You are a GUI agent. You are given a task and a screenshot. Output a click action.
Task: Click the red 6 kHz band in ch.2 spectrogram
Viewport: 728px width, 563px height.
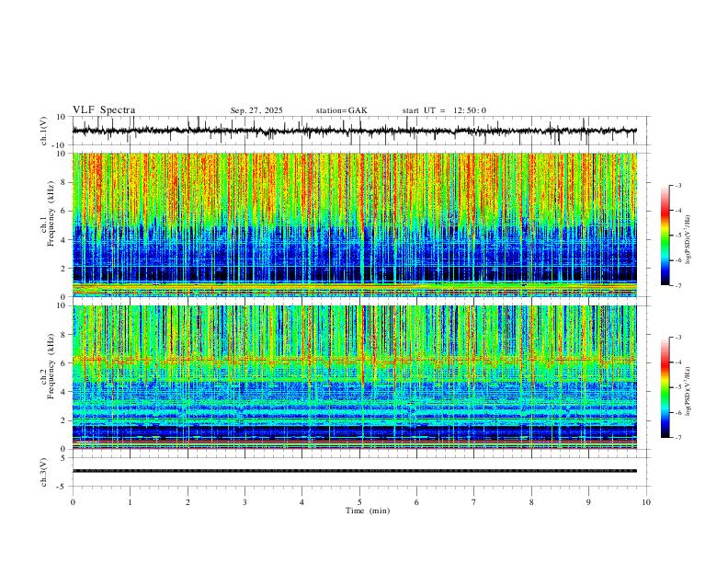coord(354,359)
